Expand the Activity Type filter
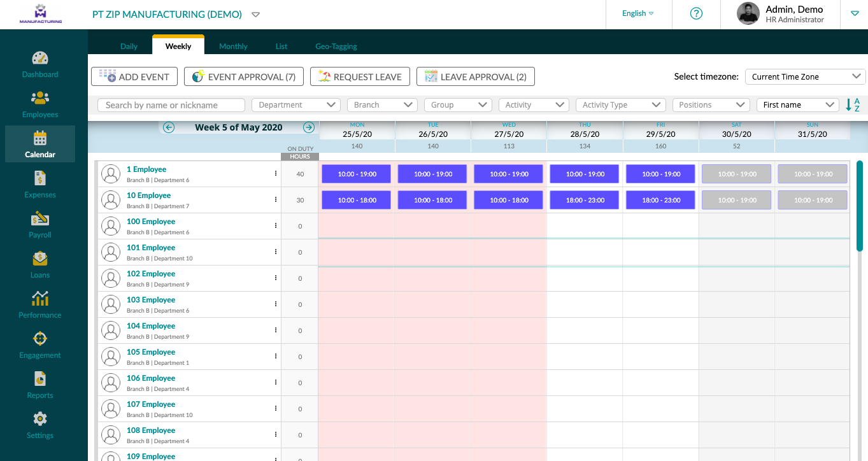The height and width of the screenshot is (461, 868). 620,105
